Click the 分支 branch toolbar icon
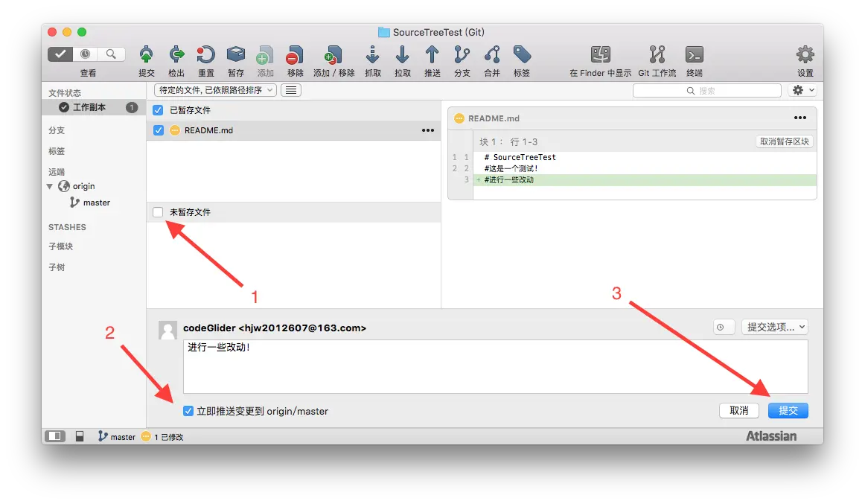Screen dimensions: 865x504 point(462,54)
